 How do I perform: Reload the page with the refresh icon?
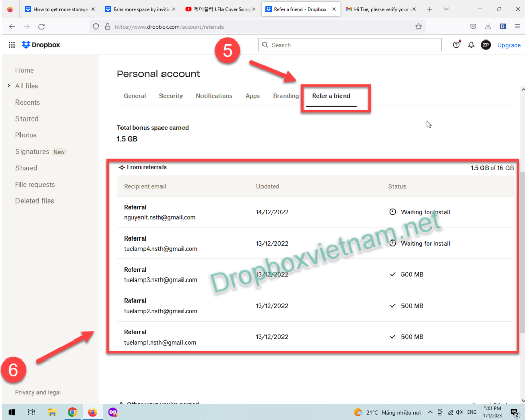(42, 27)
